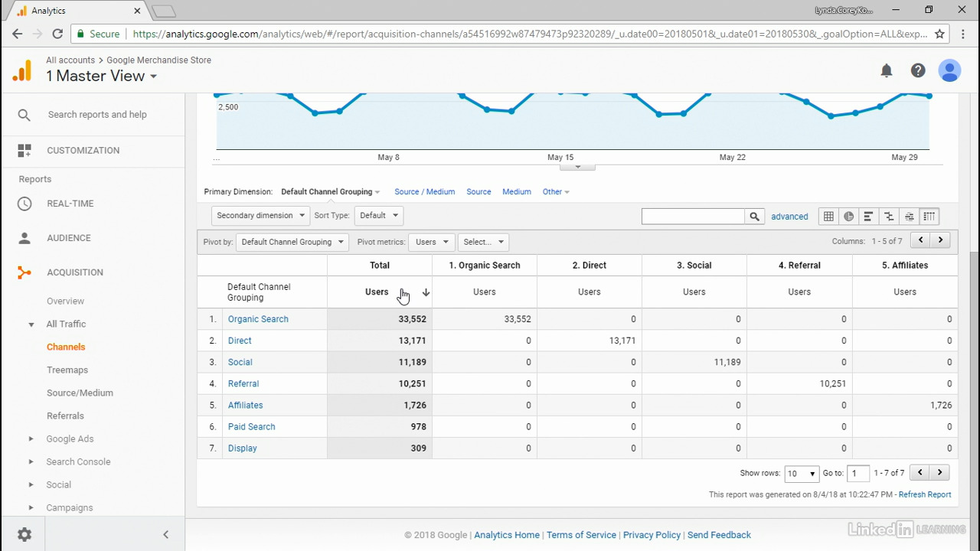This screenshot has height=551, width=980.
Task: Click the table search magnifier button
Action: [754, 217]
